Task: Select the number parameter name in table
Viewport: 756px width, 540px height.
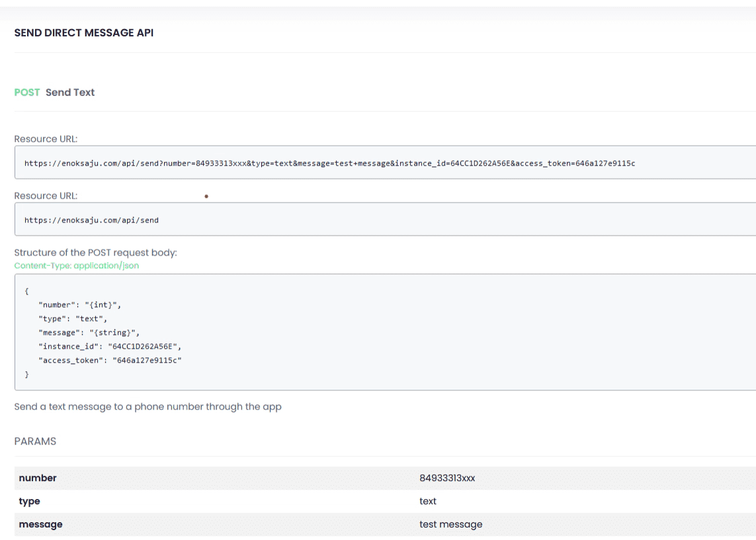Action: pyautogui.click(x=38, y=478)
